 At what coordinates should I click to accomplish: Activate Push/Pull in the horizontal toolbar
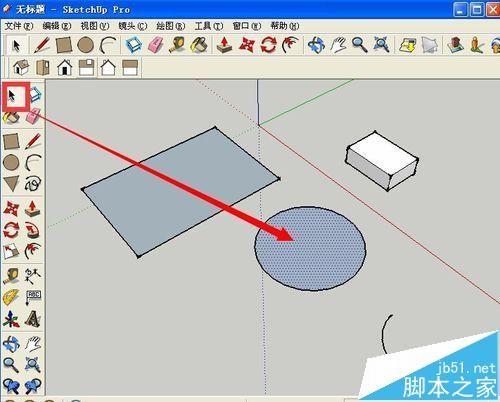pos(224,45)
